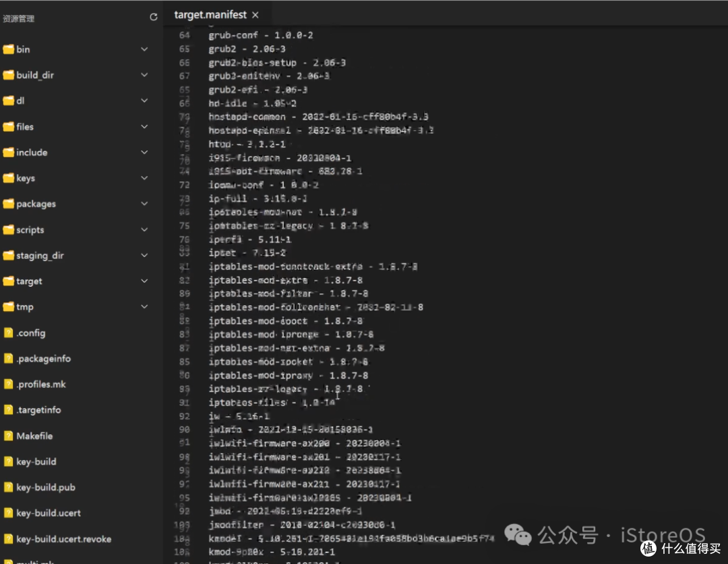Open the .targetinfo file name

39,410
